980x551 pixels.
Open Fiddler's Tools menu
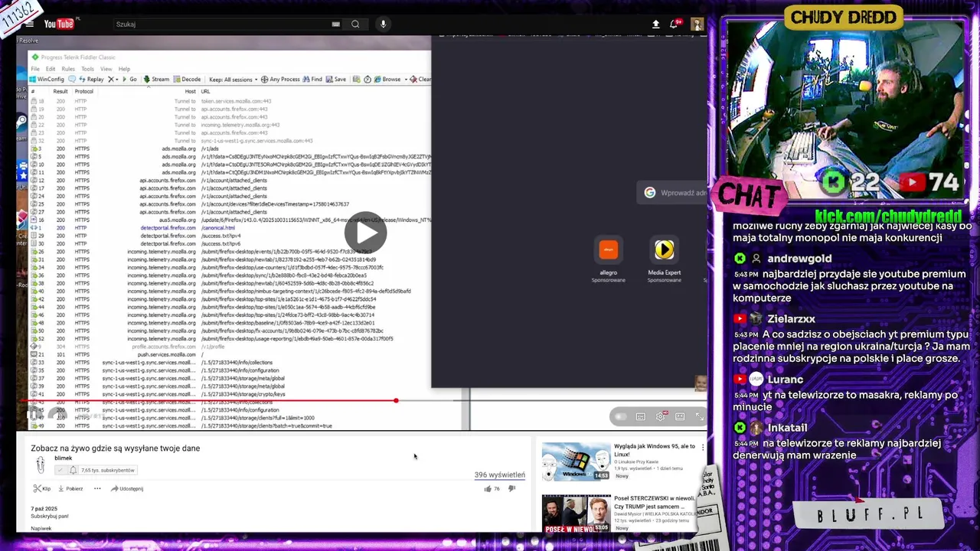(x=88, y=69)
